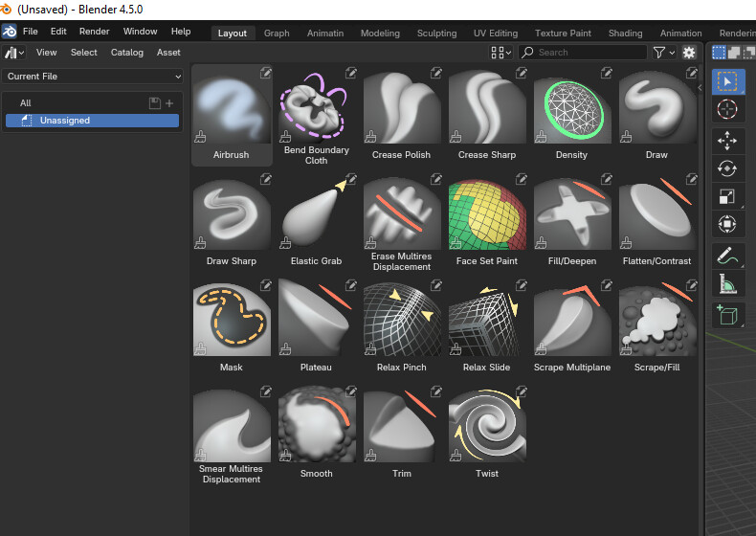Screen dimensions: 756x536
Task: Open the Help menu
Action: (181, 32)
